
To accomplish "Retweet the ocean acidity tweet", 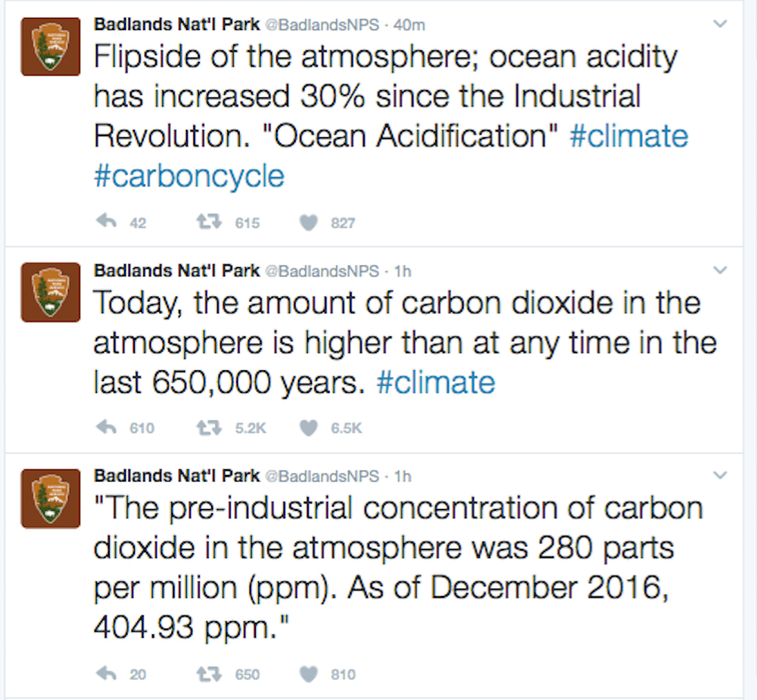I will [x=209, y=222].
